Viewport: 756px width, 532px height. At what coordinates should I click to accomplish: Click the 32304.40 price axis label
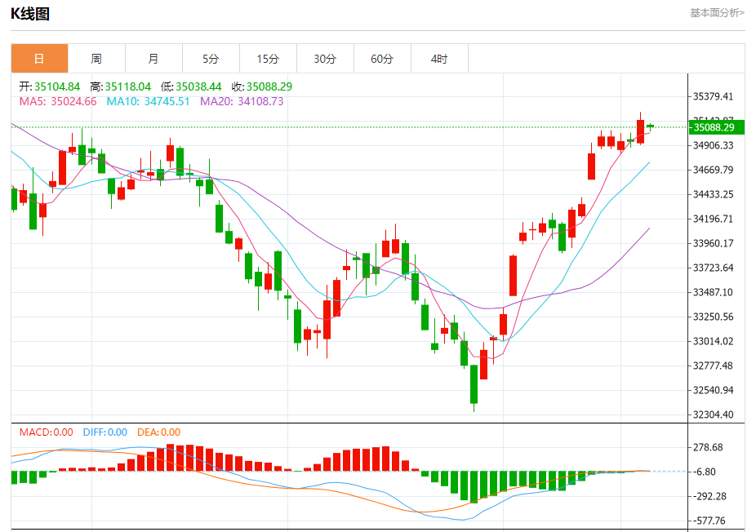coord(713,415)
